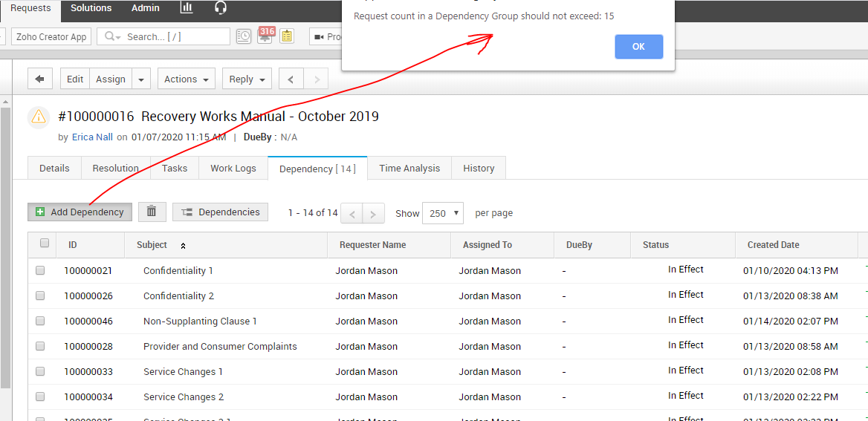Click the Dependencies view button
The image size is (868, 421).
(x=220, y=212)
